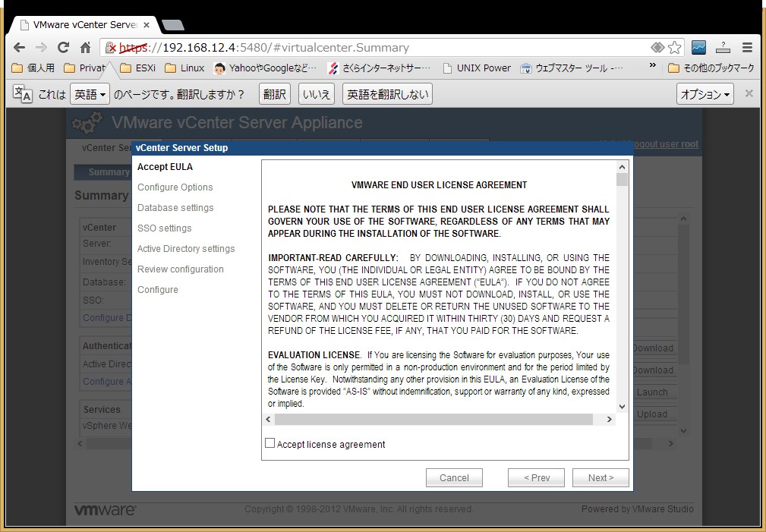Open the ウェブマスター ツール bookmark
The height and width of the screenshot is (532, 766).
[x=572, y=68]
